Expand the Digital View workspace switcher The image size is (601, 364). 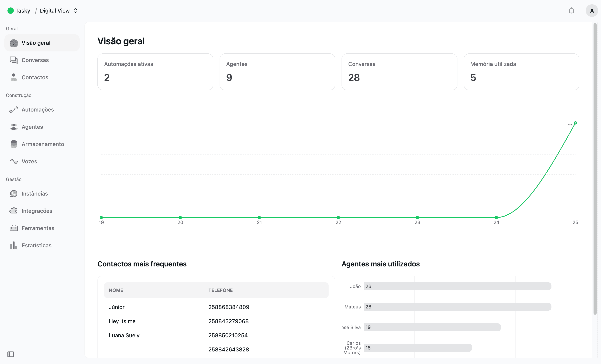(x=59, y=11)
